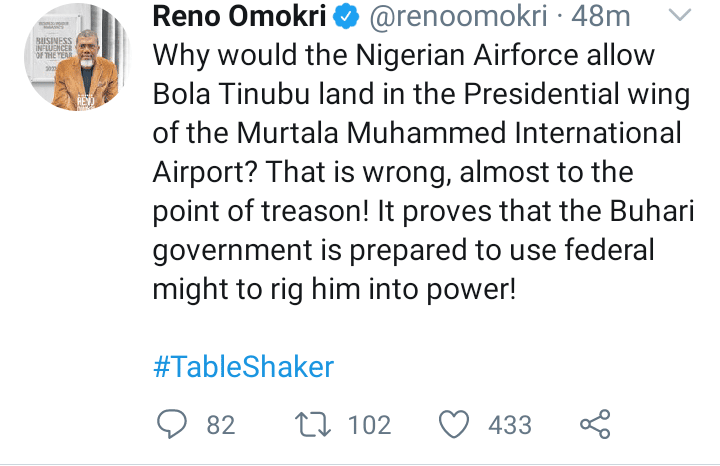Click the like count 433
This screenshot has height=466, width=720.
tap(509, 425)
